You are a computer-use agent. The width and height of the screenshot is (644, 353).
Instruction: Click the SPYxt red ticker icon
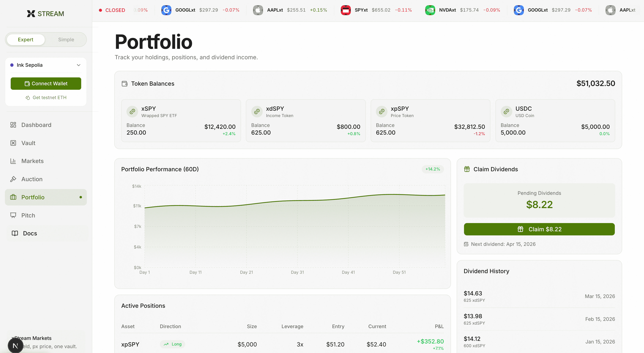pyautogui.click(x=346, y=10)
